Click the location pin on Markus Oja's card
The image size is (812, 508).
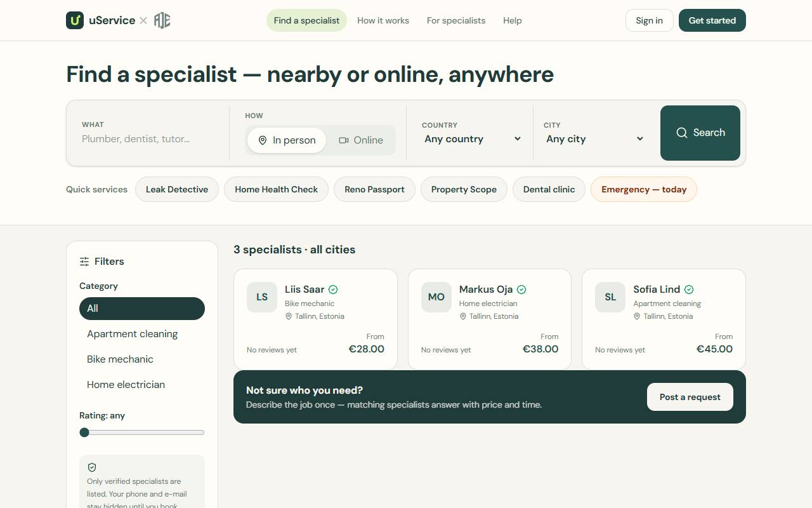point(463,316)
